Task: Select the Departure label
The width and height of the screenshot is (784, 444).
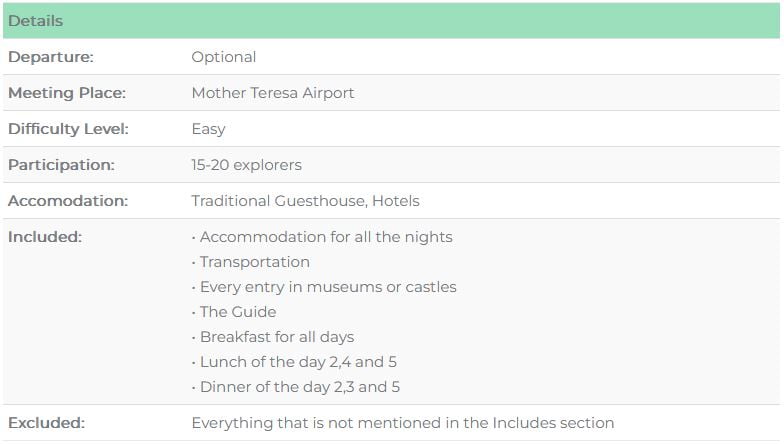Action: 50,57
